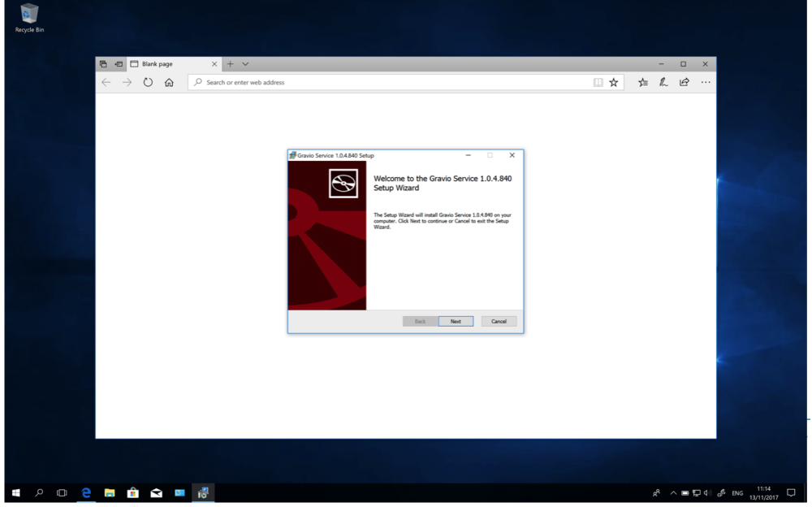The image size is (812, 507).
Task: Open the Windows Start menu
Action: pos(15,493)
